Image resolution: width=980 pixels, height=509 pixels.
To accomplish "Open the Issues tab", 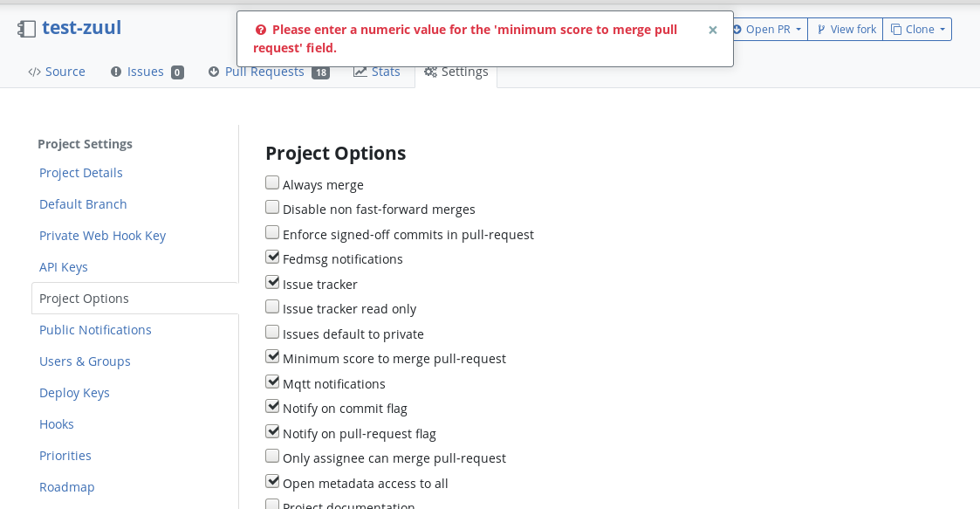I will 147,72.
